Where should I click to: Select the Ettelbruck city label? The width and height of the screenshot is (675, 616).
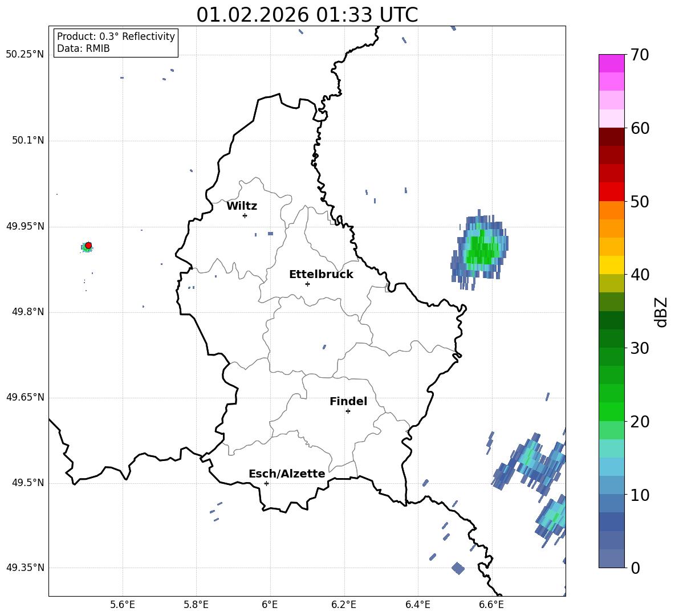pos(321,275)
